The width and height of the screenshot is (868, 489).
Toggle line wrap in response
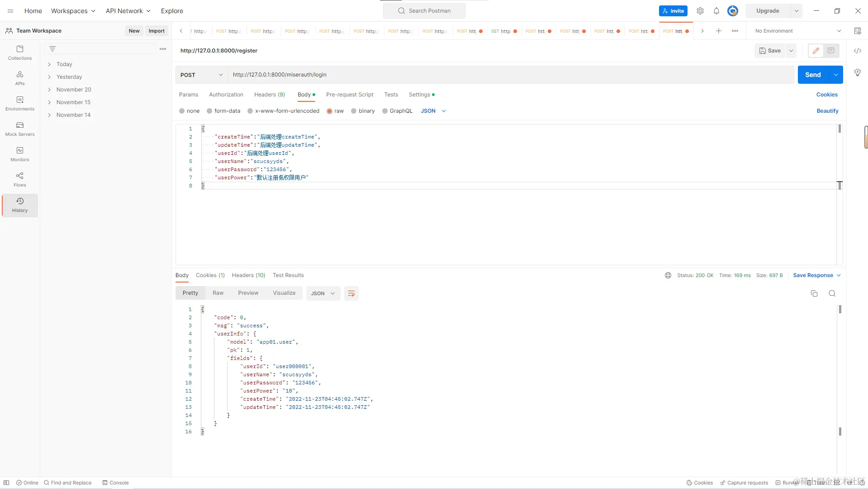coord(351,293)
